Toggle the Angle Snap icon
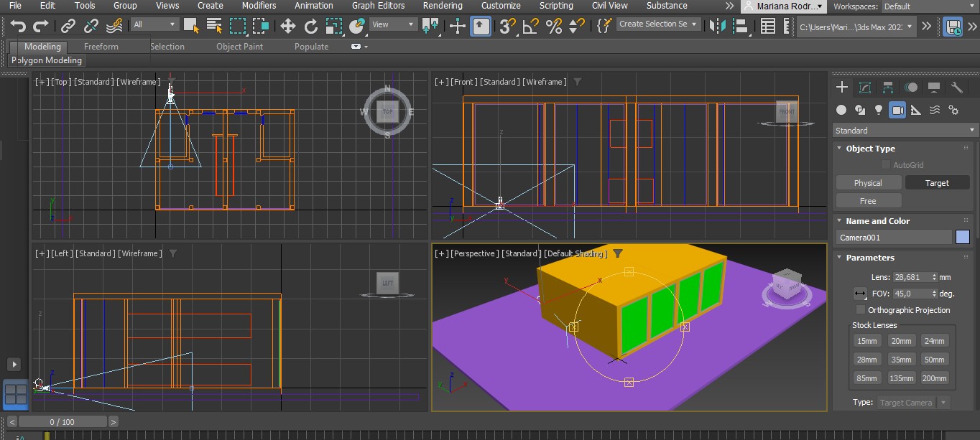 coord(530,27)
